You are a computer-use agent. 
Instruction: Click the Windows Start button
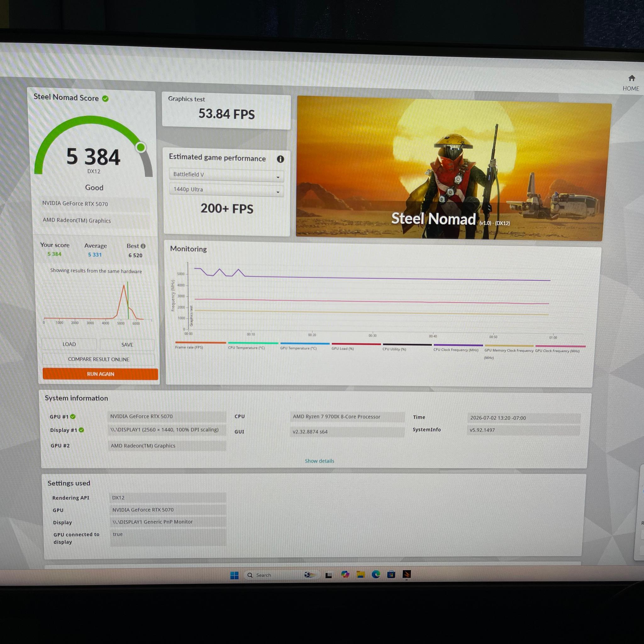coord(234,575)
